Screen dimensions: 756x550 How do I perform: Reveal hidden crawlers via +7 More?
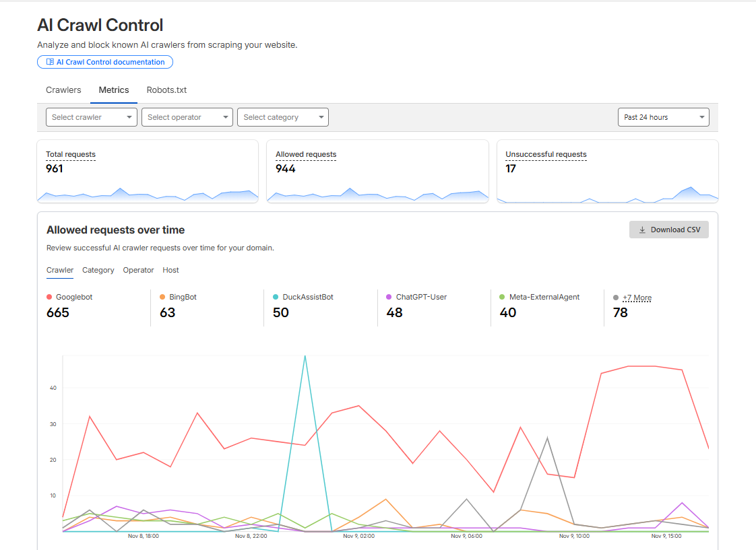click(x=637, y=297)
